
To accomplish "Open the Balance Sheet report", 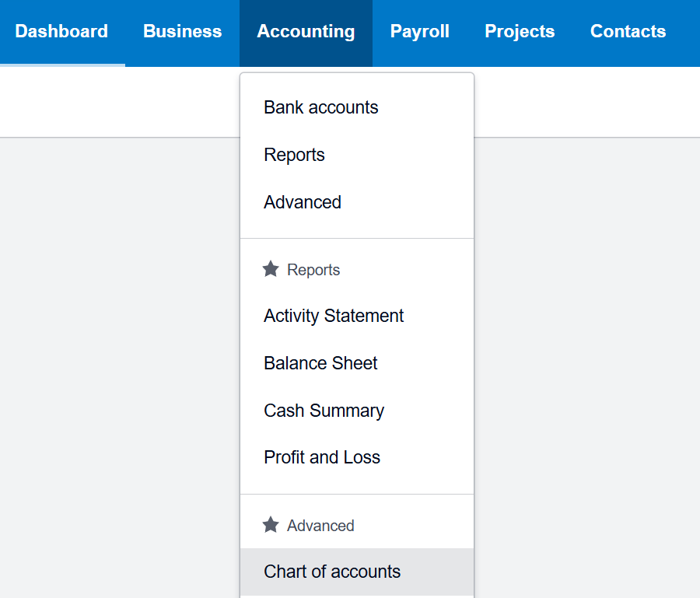I will (320, 363).
